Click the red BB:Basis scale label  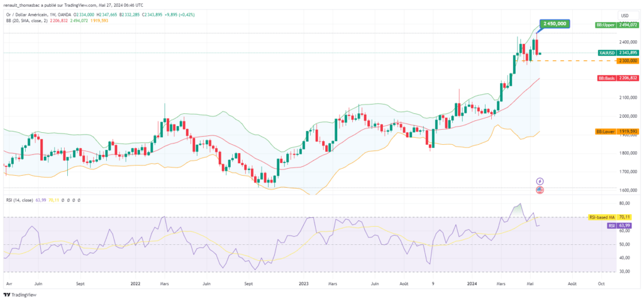[618, 78]
